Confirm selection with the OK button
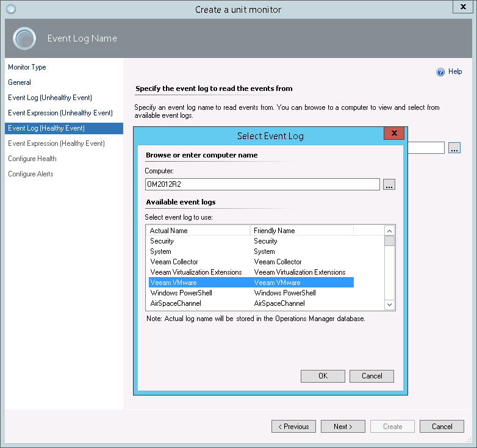 pyautogui.click(x=323, y=376)
